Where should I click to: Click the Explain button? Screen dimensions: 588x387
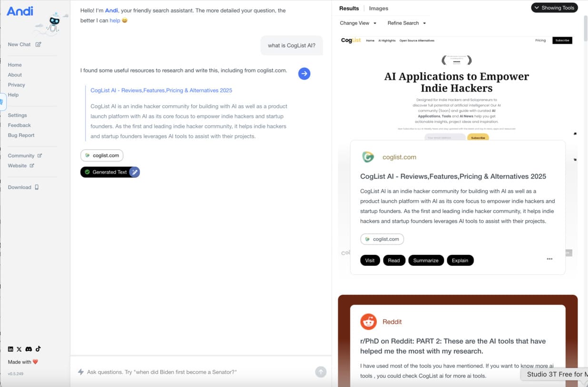[460, 261]
